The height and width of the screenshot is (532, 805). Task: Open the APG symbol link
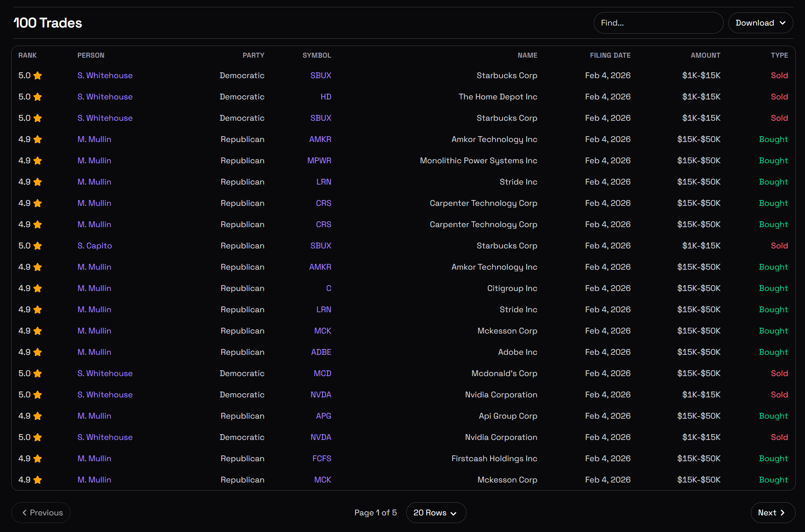click(323, 416)
